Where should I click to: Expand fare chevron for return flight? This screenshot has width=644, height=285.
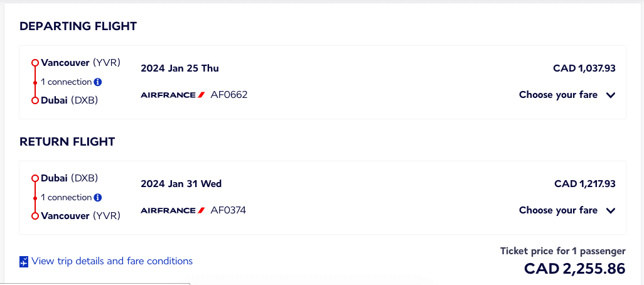click(611, 211)
